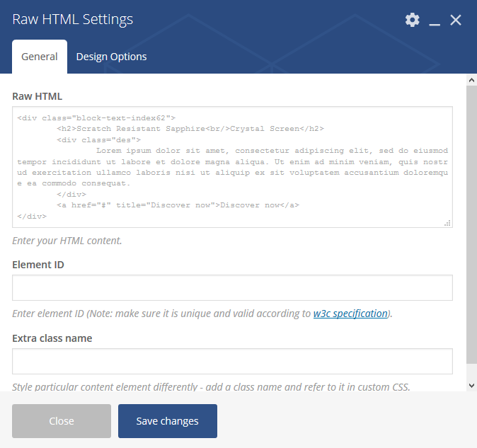Click the Discover now anchor code line
Screen dimensions: 477x448
coord(178,205)
